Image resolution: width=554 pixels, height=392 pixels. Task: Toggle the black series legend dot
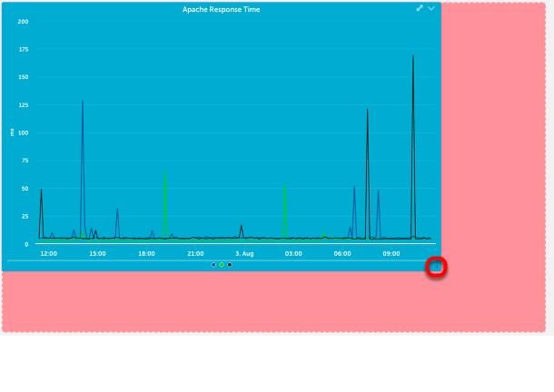click(230, 265)
